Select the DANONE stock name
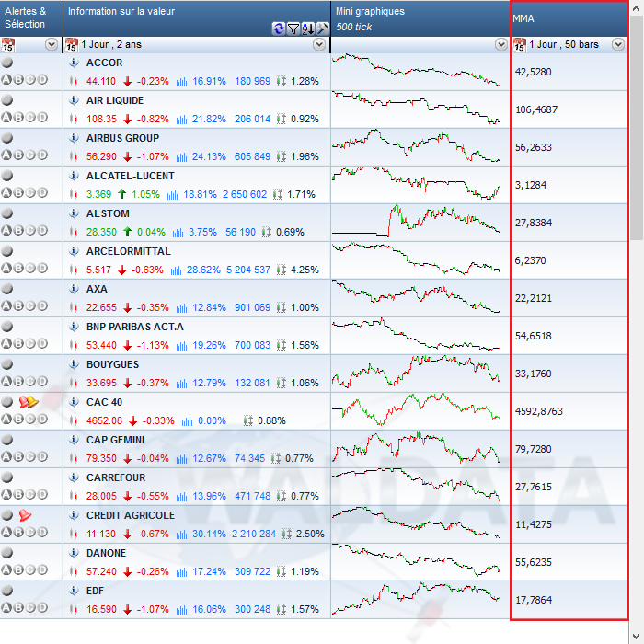 [106, 553]
